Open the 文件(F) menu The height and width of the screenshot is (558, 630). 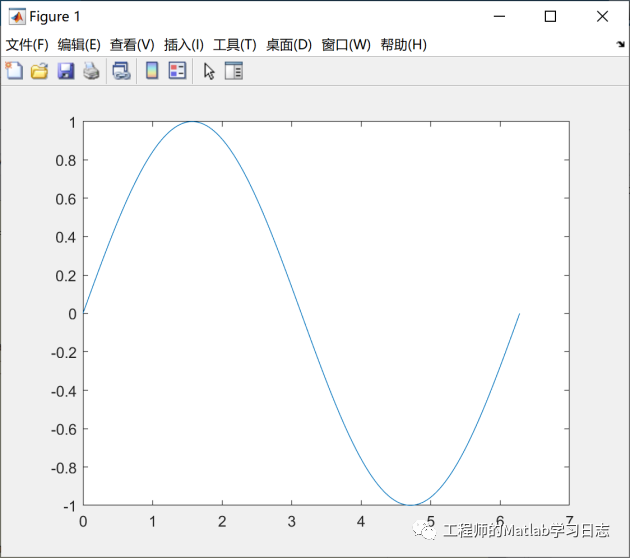click(x=27, y=45)
